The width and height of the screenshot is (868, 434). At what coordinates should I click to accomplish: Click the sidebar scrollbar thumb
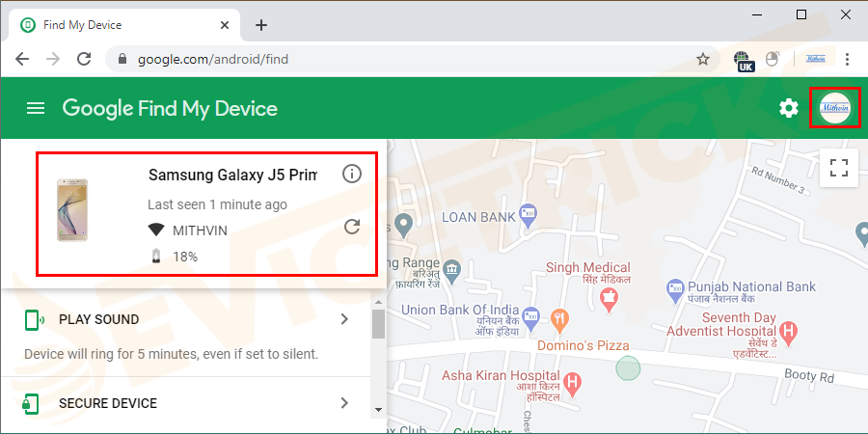tap(379, 324)
